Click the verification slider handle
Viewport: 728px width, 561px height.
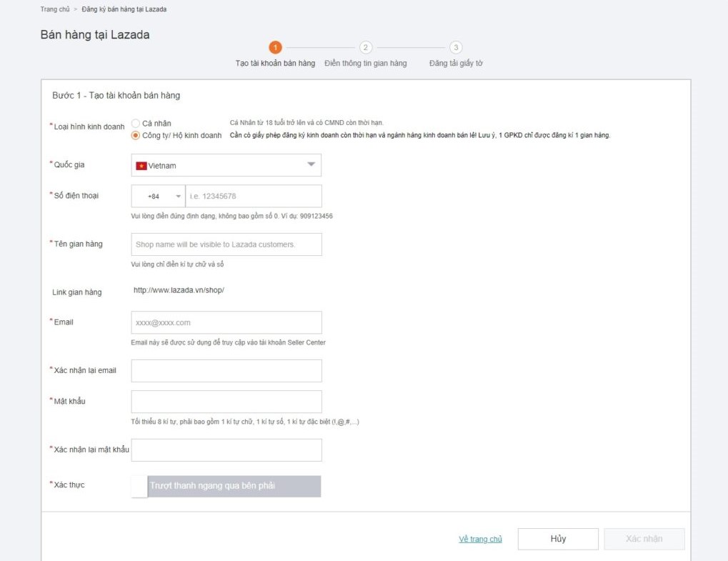[x=140, y=487]
